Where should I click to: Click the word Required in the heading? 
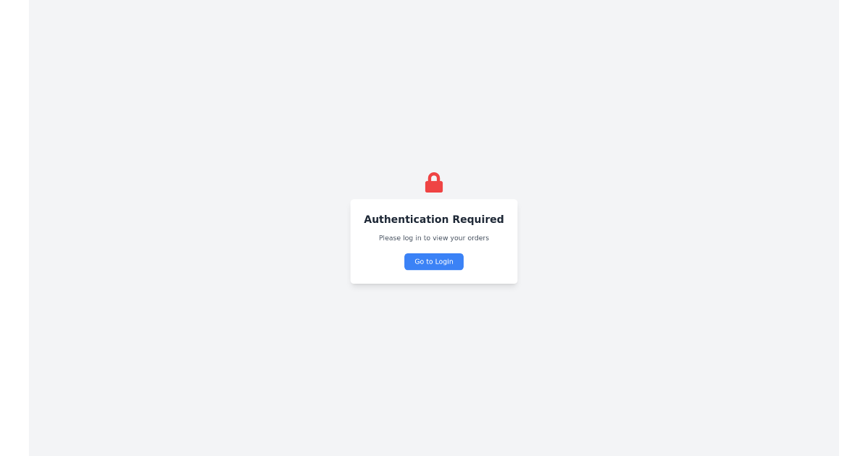click(x=478, y=219)
